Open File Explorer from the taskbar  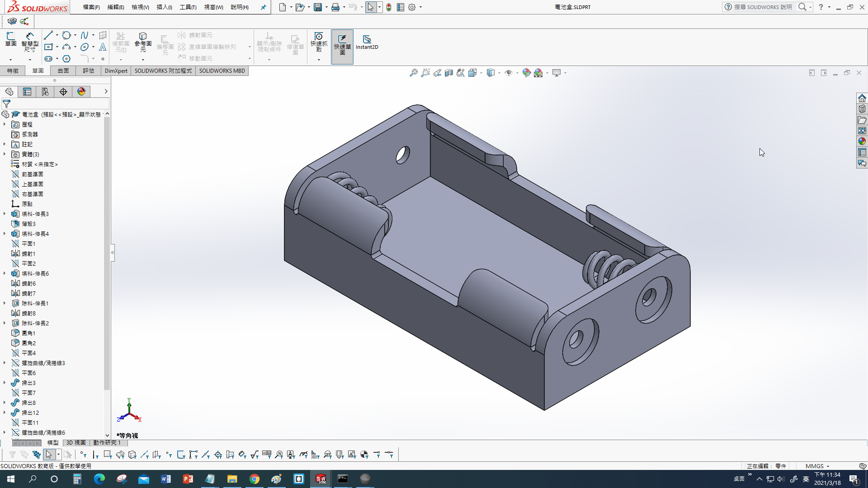coord(232,479)
